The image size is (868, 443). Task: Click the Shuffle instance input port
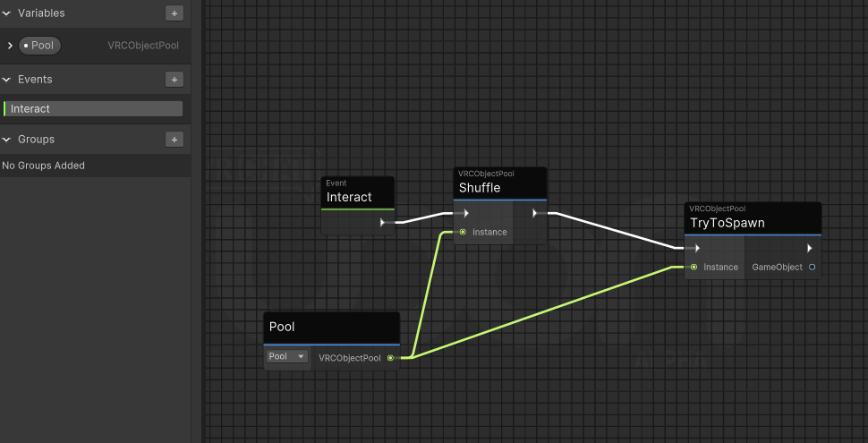463,232
